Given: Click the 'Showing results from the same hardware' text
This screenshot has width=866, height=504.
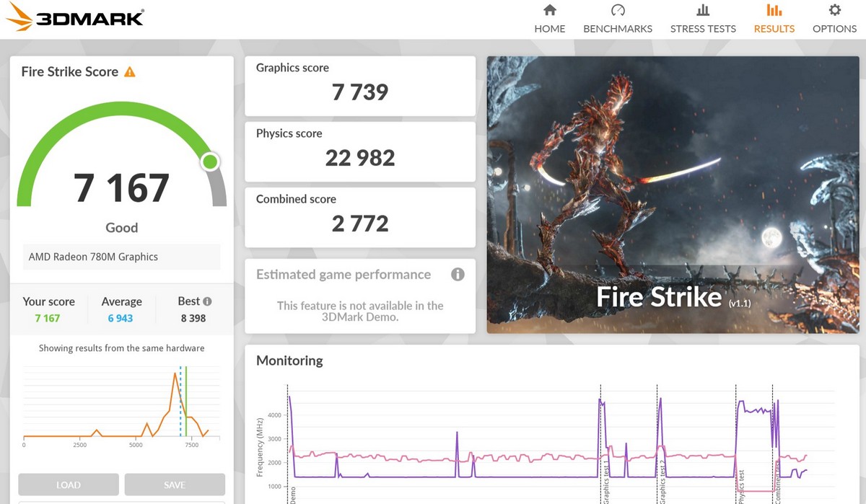Looking at the screenshot, I should point(121,348).
